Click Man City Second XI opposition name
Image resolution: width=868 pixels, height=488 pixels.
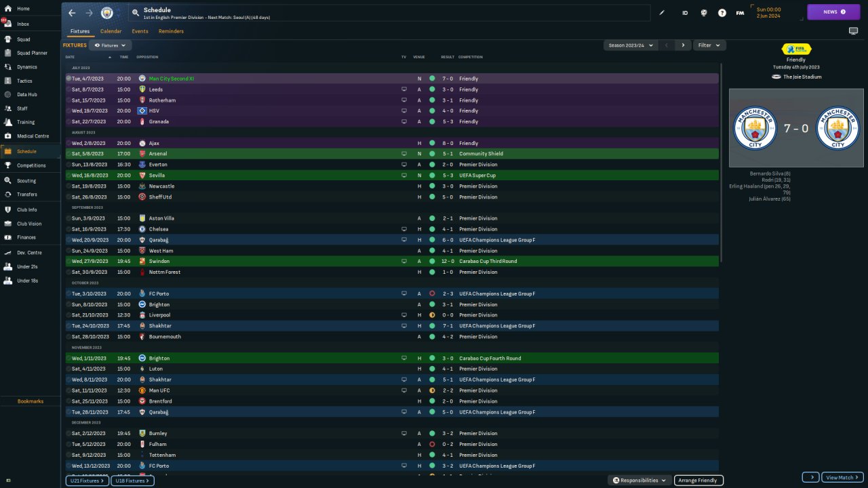tap(172, 79)
